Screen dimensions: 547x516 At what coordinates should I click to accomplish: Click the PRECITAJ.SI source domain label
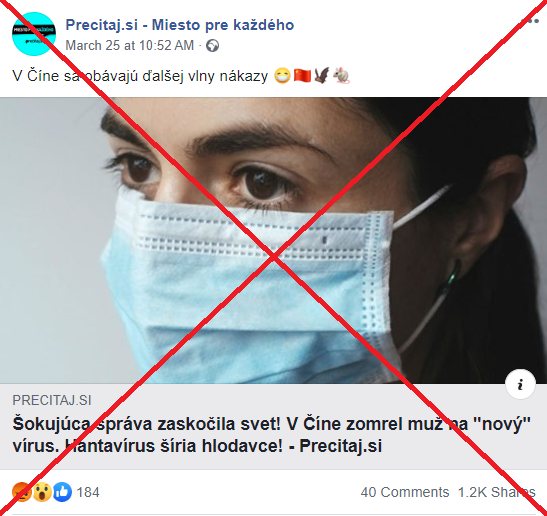pos(52,401)
